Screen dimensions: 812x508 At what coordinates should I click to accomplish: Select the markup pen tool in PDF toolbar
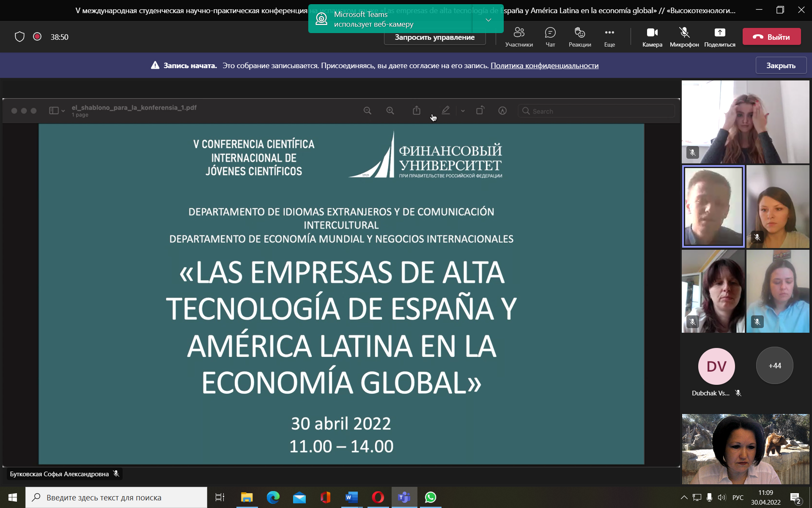446,110
